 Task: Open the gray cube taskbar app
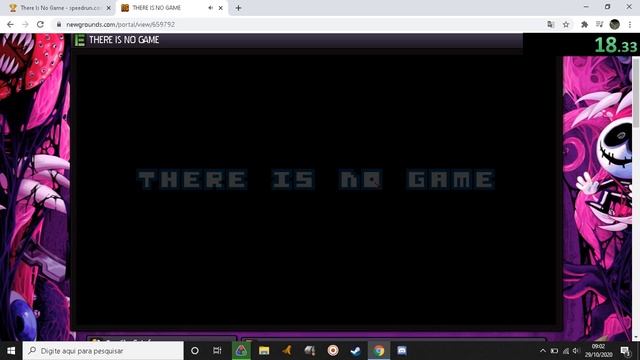click(x=310, y=351)
